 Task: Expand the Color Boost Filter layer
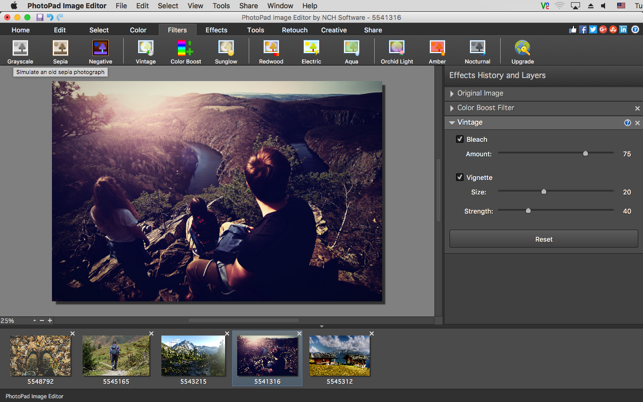pos(451,108)
